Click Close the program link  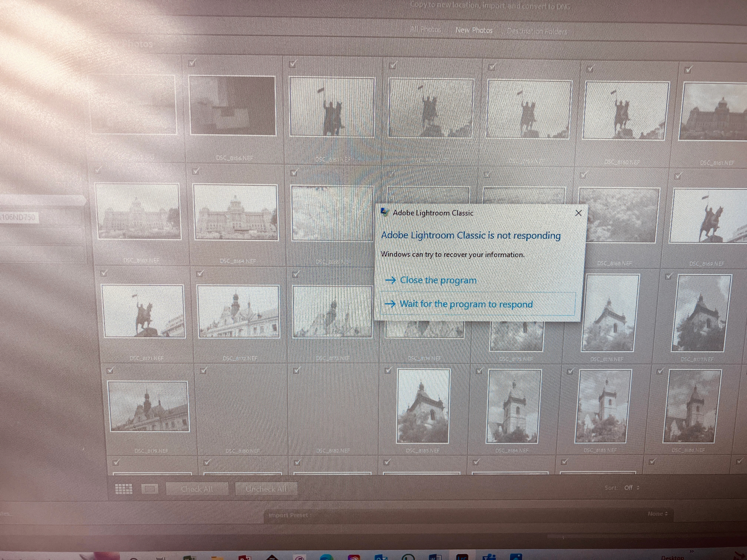tap(438, 280)
